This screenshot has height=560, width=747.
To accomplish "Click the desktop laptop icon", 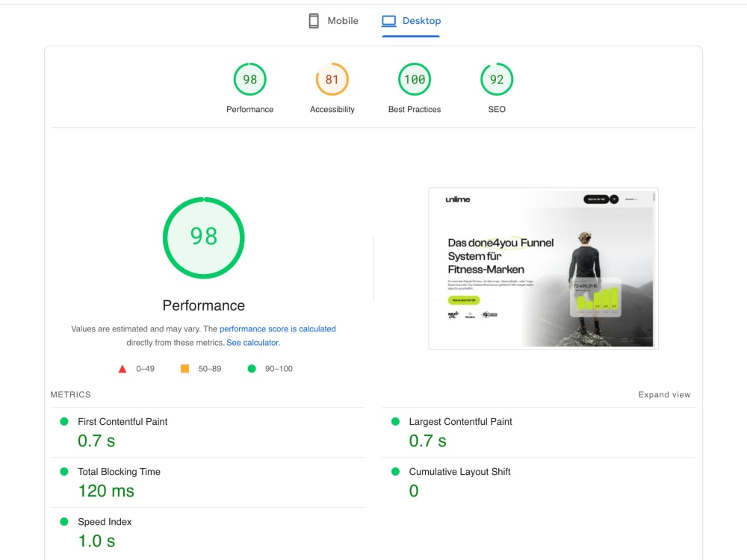I will [x=388, y=21].
